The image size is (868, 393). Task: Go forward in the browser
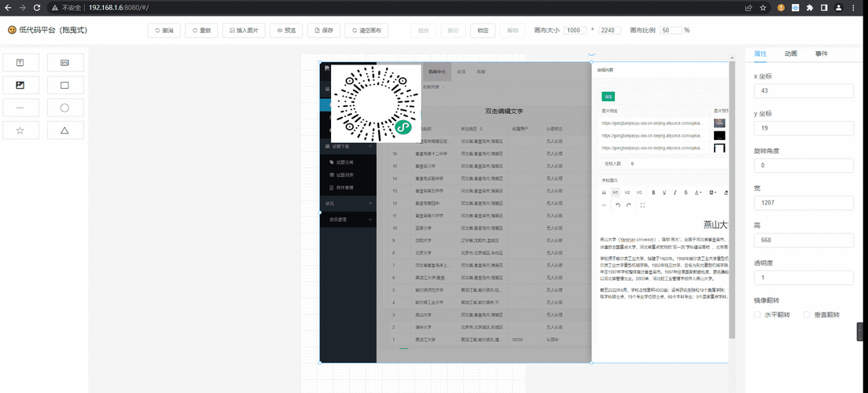pos(23,8)
